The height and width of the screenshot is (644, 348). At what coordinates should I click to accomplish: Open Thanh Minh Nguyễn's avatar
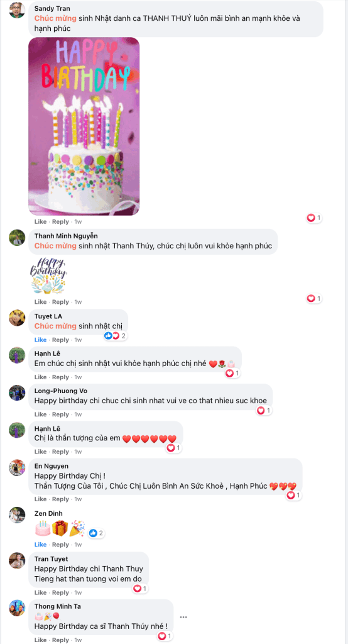[x=17, y=237]
